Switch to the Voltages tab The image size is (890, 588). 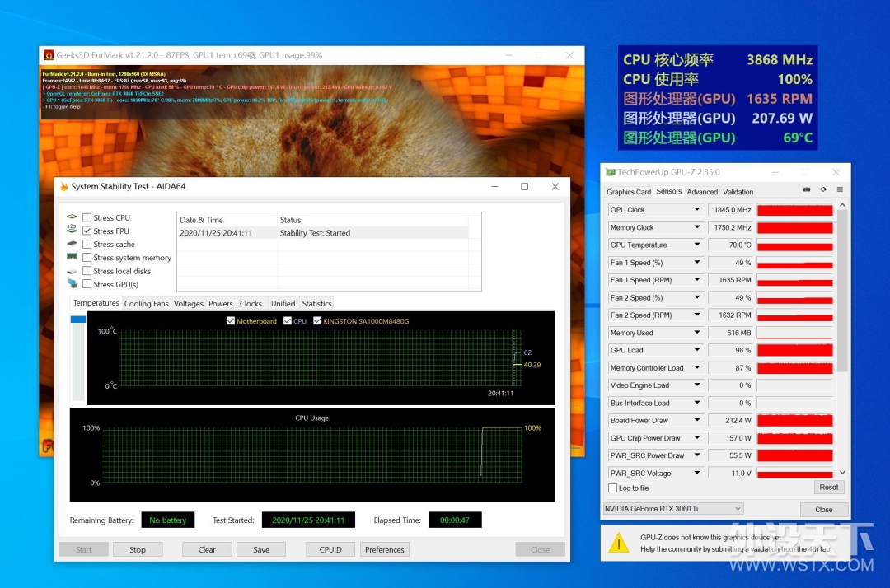[x=189, y=303]
